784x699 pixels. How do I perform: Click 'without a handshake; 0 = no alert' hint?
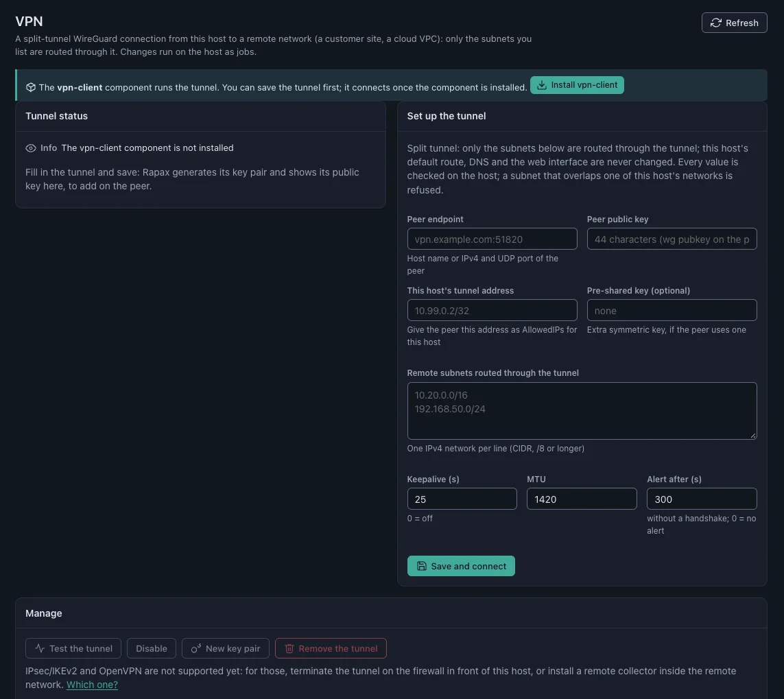click(701, 525)
